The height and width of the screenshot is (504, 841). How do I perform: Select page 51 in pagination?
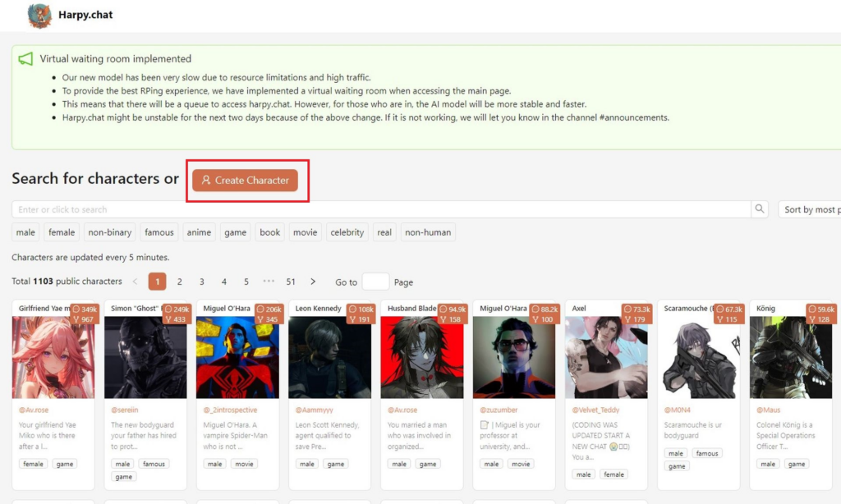click(291, 282)
